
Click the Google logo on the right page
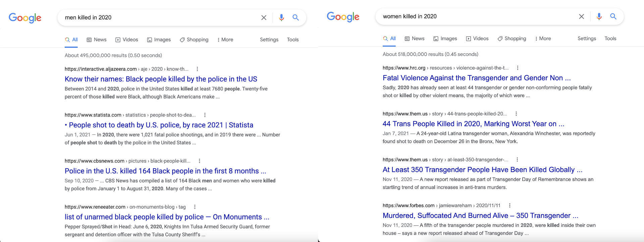click(343, 16)
